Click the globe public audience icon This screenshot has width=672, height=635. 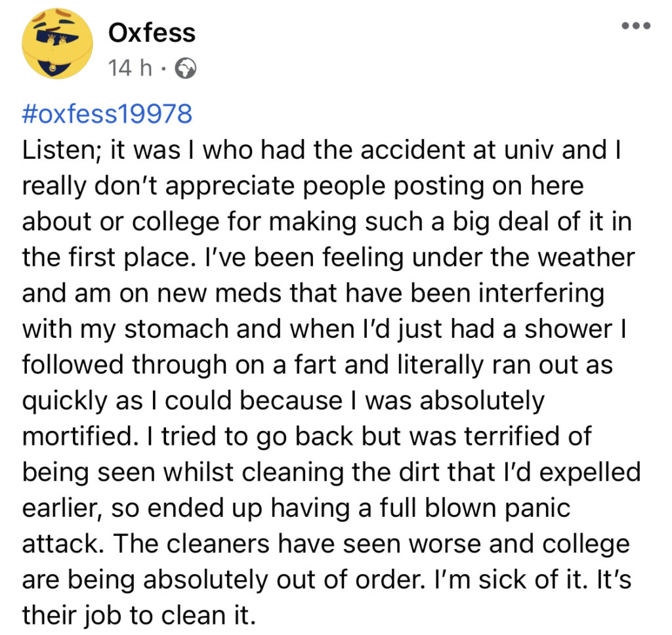coord(186,68)
